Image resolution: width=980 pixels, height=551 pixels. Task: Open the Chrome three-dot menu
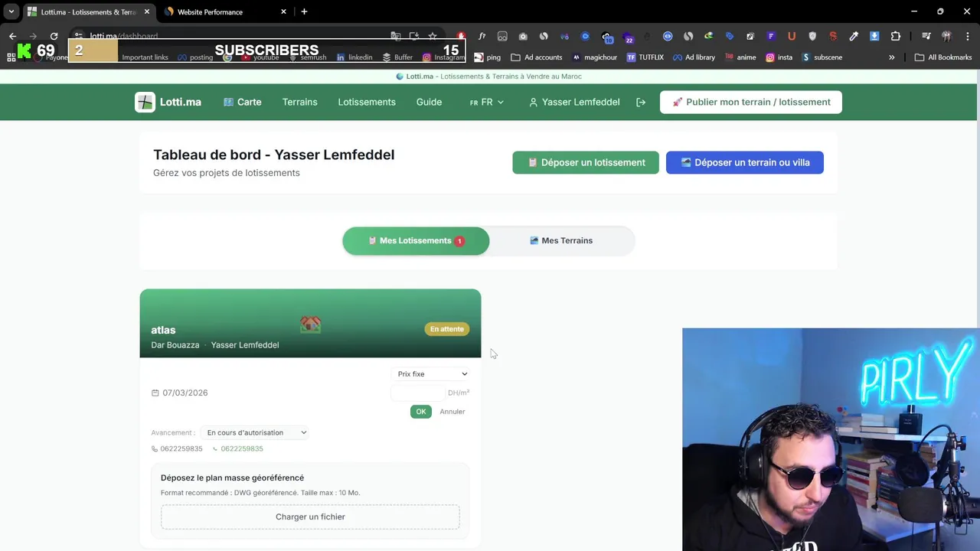click(x=968, y=36)
